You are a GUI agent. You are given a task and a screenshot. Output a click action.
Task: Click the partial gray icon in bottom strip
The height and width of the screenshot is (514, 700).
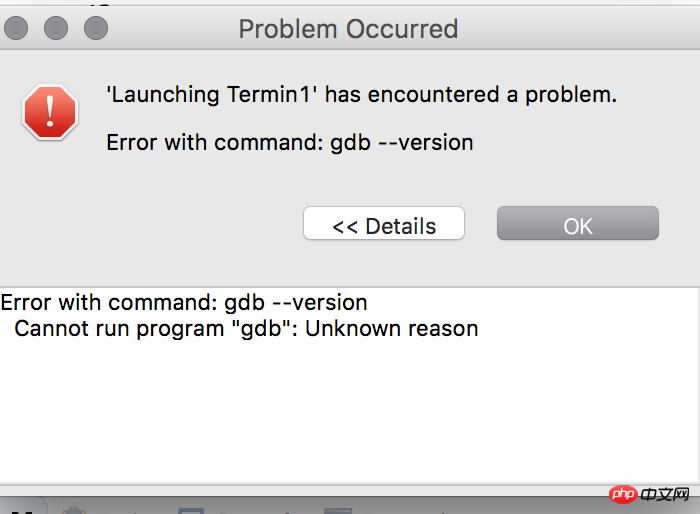pos(338,510)
